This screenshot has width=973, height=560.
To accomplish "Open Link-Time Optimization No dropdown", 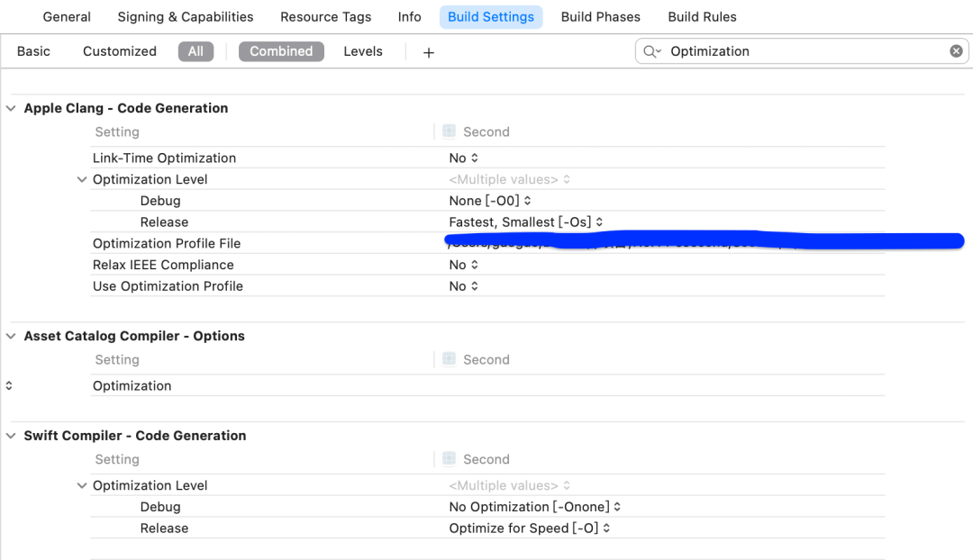I will [x=463, y=158].
